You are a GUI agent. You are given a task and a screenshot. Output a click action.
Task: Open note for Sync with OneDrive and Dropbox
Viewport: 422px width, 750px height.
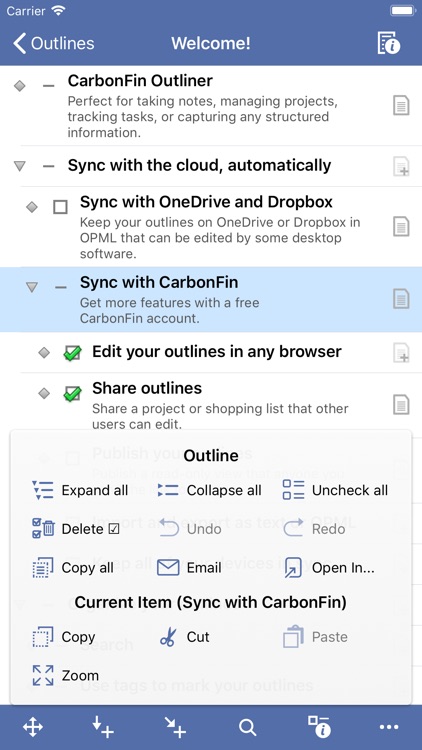click(401, 226)
